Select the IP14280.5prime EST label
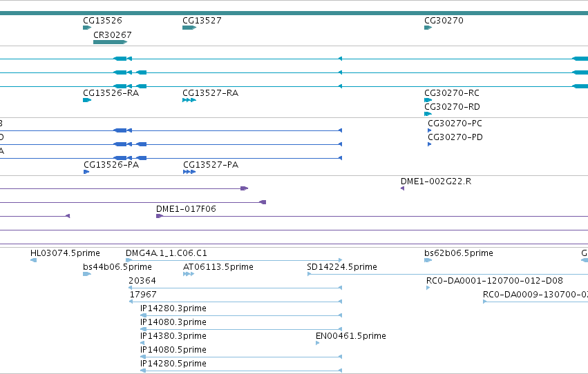588x374 pixels. (x=173, y=364)
